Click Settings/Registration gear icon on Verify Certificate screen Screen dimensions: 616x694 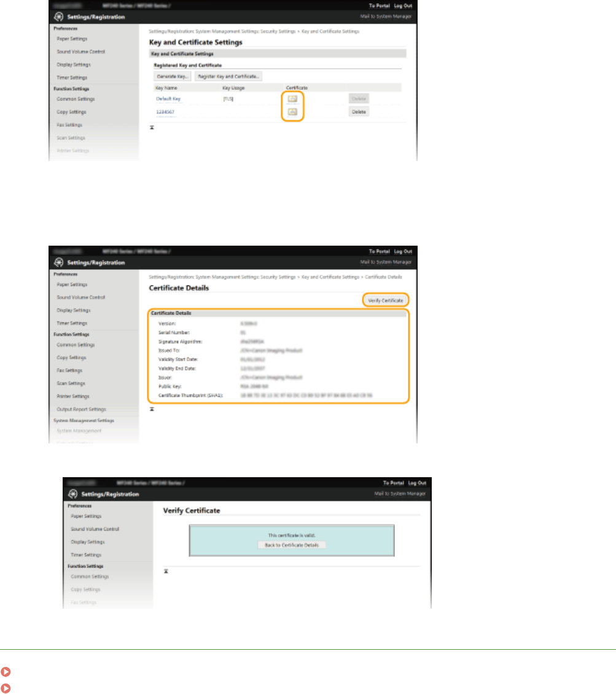(x=73, y=494)
